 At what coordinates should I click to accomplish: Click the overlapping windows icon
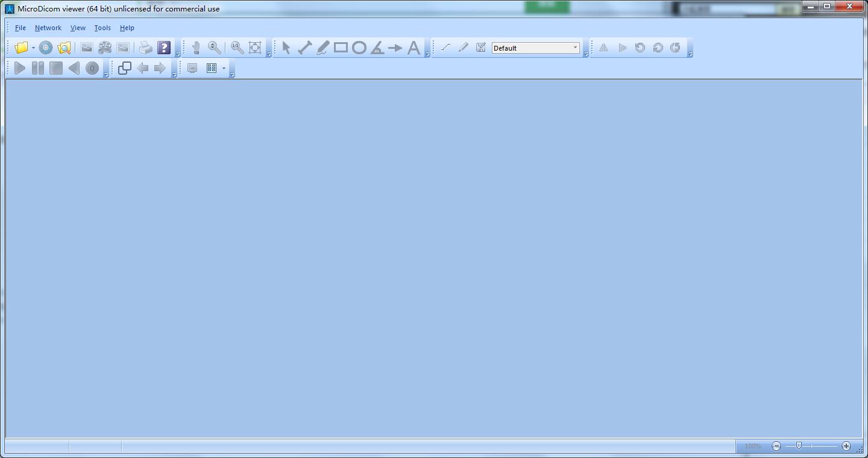pyautogui.click(x=124, y=68)
